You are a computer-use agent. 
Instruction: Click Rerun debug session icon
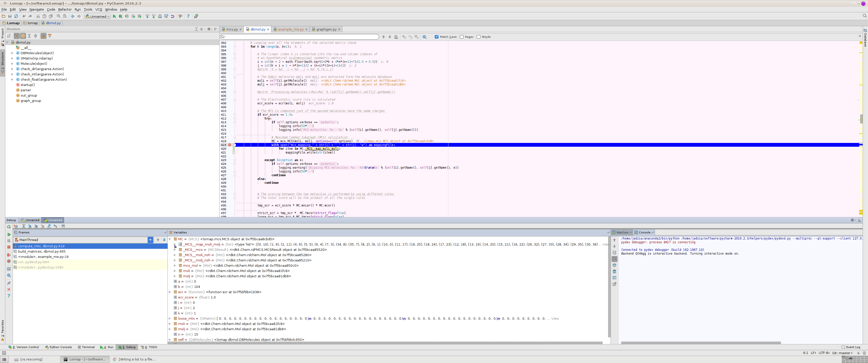tap(9, 227)
